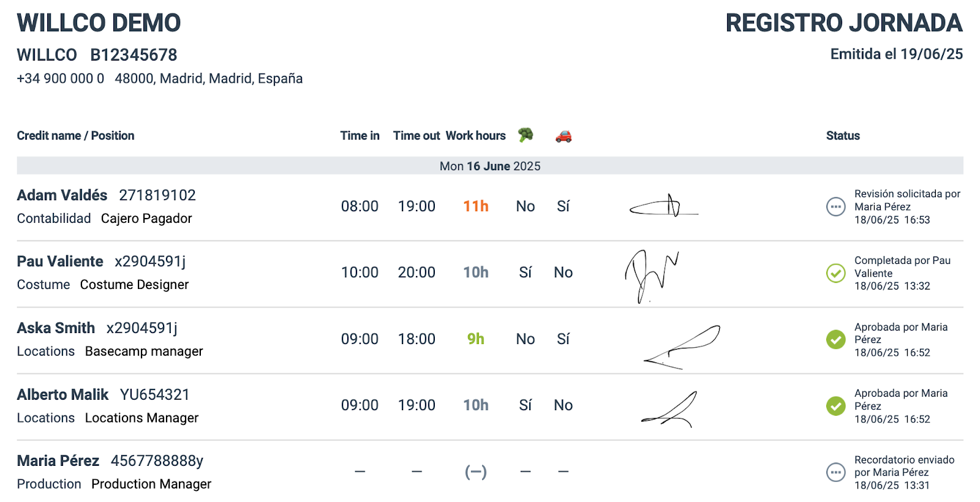
Task: Open Pau Valiente signature image
Action: tap(652, 276)
